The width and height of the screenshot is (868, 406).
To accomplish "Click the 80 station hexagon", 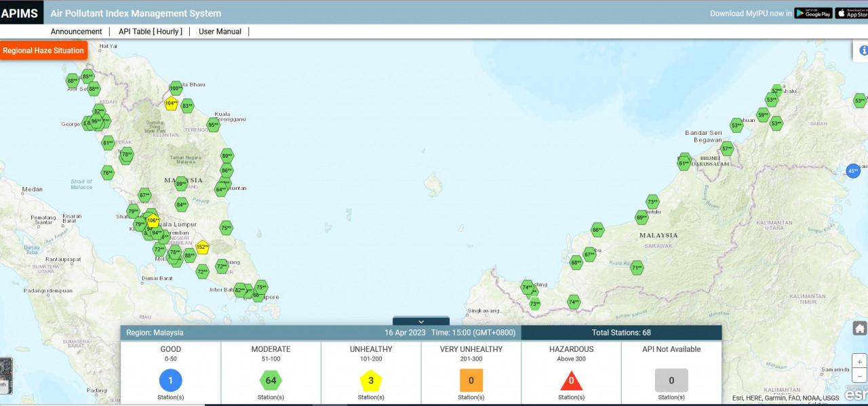I will (x=227, y=156).
